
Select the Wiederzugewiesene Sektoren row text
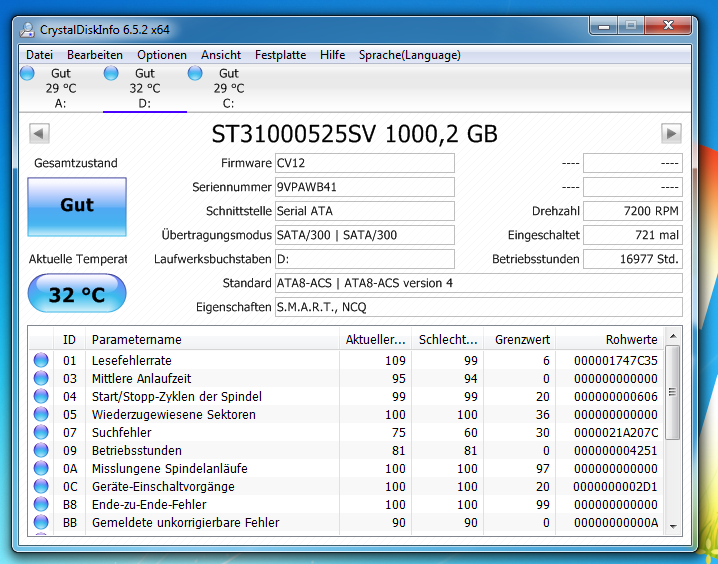(174, 415)
